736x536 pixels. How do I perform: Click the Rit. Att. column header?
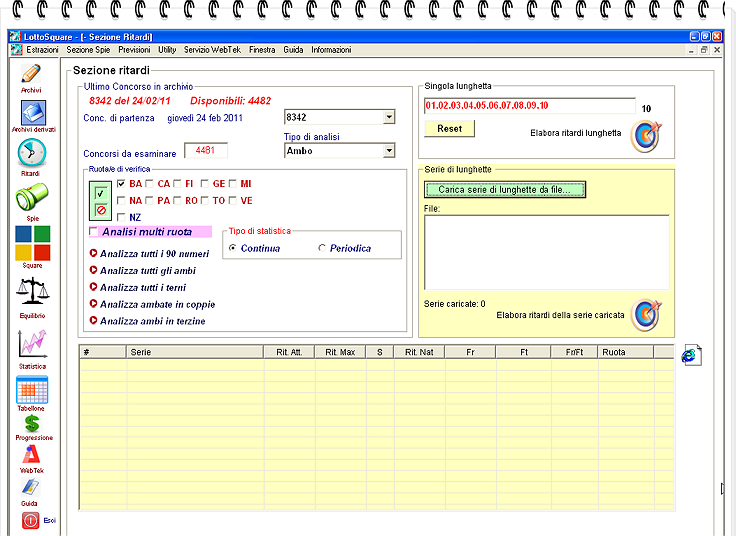pos(289,352)
